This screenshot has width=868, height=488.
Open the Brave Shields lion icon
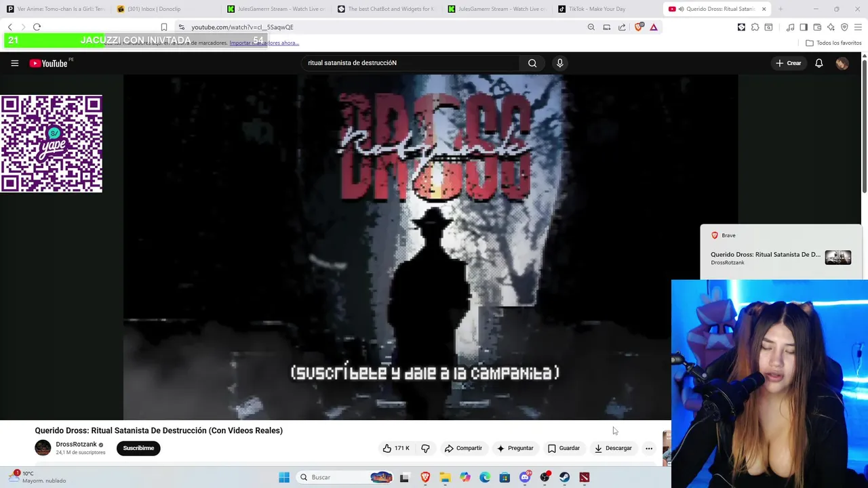coord(638,27)
